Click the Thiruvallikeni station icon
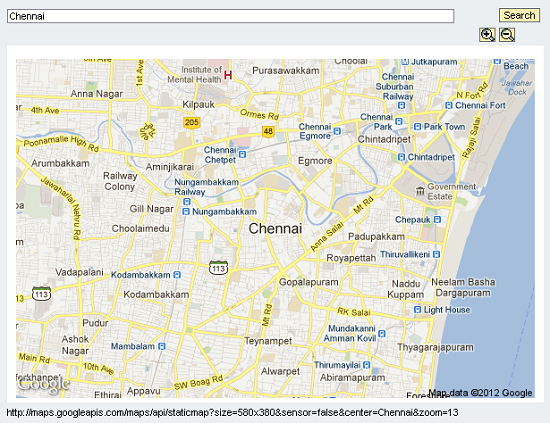The width and height of the screenshot is (550, 423). tap(436, 254)
